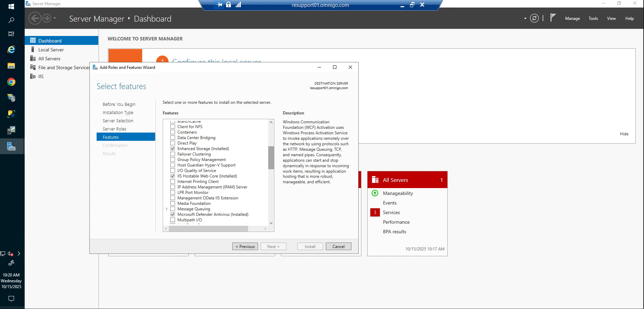
Task: Enable the Failover Clustering feature
Action: click(x=172, y=154)
